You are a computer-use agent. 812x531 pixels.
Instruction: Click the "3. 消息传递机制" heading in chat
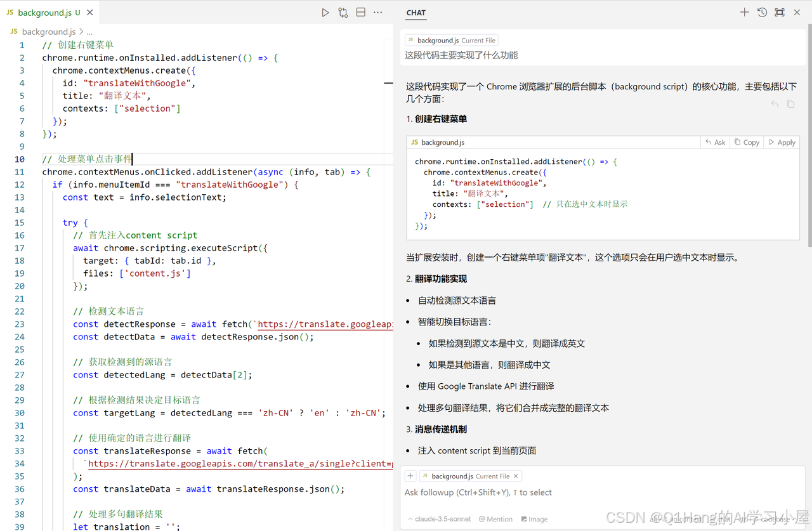click(436, 429)
